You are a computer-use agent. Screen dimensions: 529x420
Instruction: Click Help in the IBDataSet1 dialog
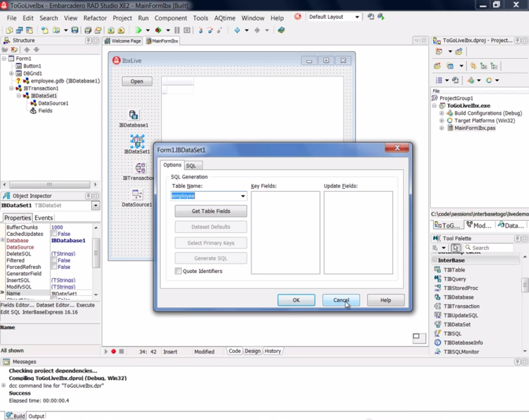385,300
